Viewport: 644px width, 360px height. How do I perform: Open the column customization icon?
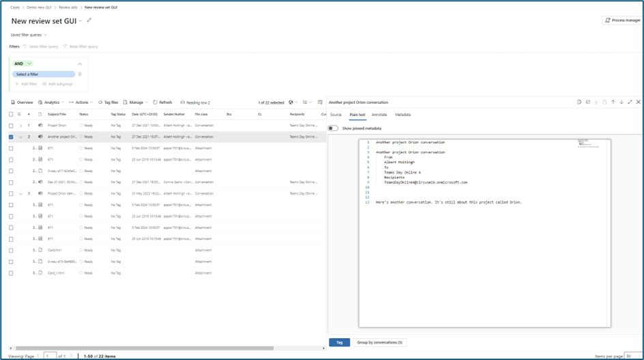[320, 102]
